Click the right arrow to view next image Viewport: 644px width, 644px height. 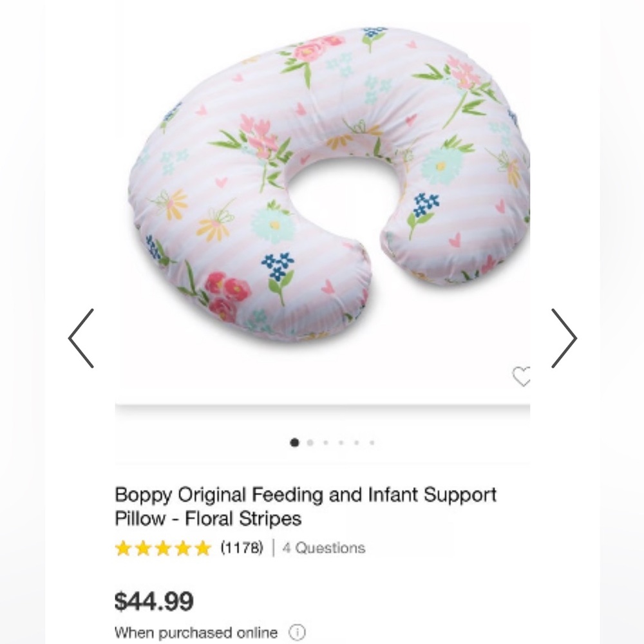coord(565,336)
